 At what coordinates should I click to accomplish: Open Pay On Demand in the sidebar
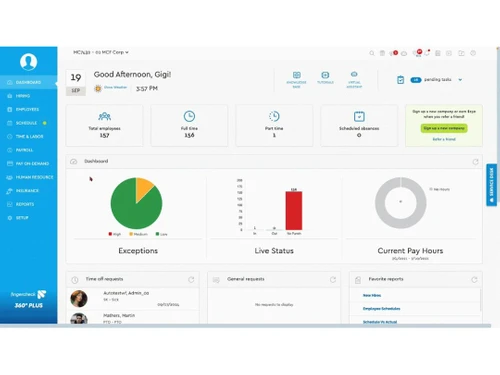(28, 164)
